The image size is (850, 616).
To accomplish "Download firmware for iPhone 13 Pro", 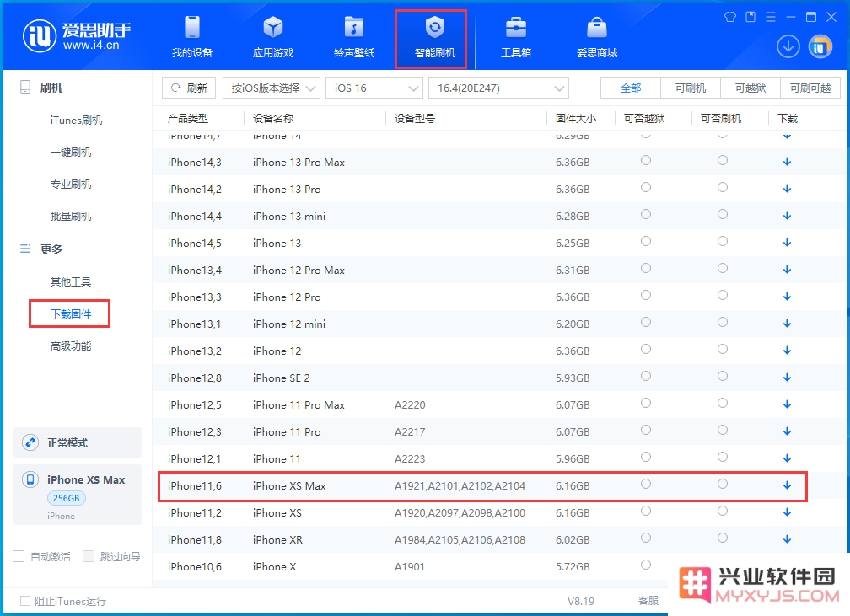I will (787, 189).
